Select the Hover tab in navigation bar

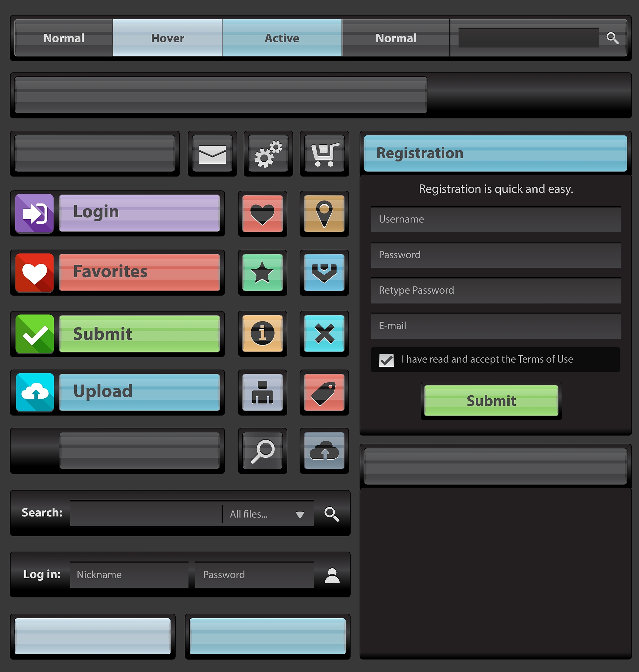[x=167, y=38]
